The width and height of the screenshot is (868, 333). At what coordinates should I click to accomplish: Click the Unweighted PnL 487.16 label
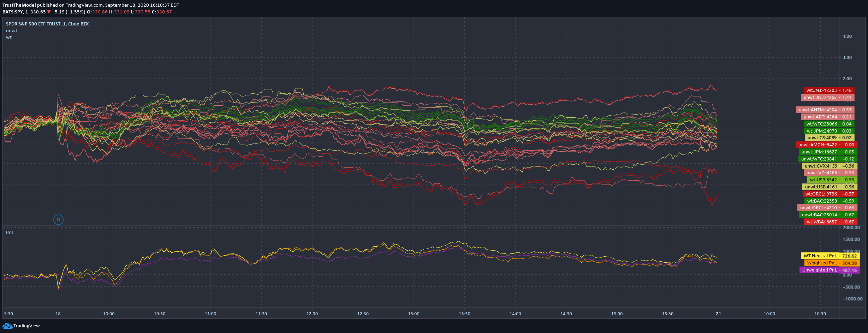coord(830,270)
